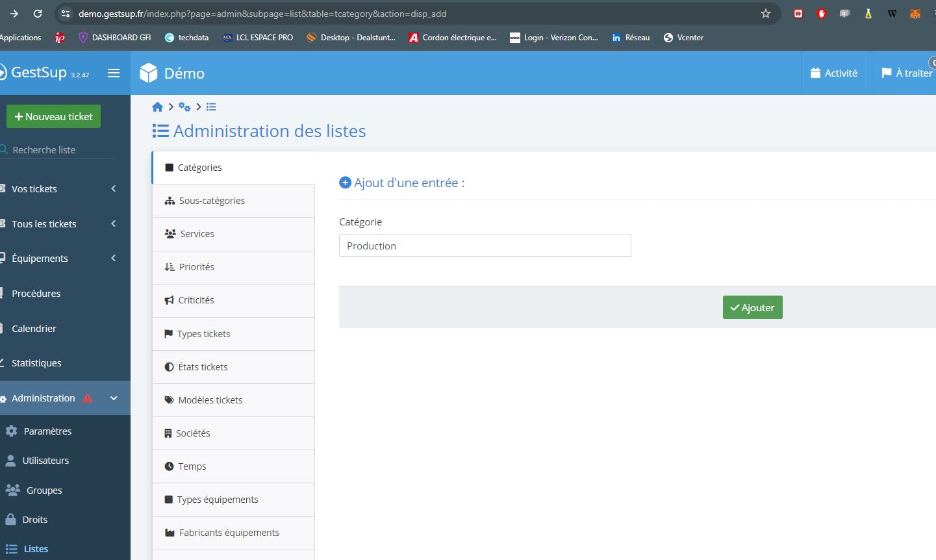Click the Catégorie input field
Viewport: 936px width, 560px height.
point(485,246)
